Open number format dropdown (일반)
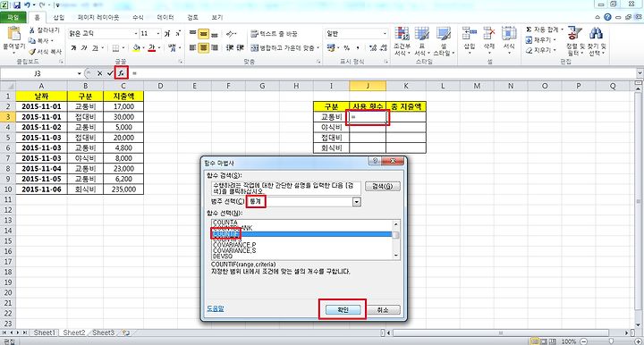 tap(385, 34)
